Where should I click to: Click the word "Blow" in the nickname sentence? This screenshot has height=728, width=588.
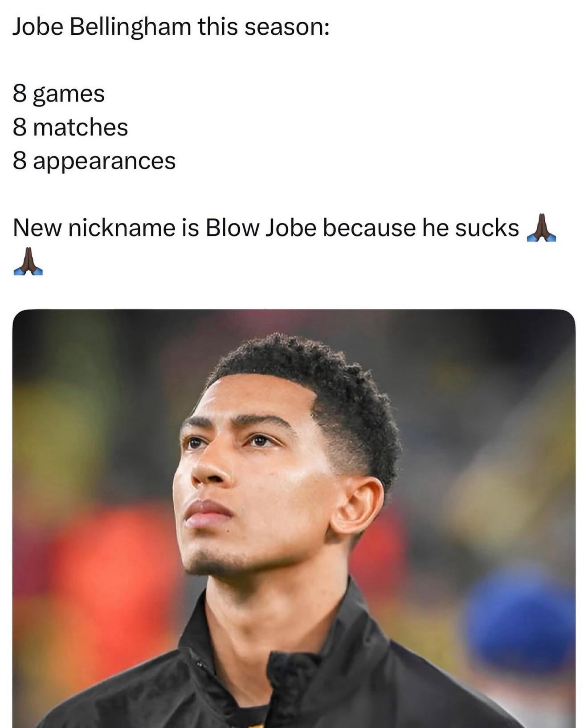click(232, 228)
